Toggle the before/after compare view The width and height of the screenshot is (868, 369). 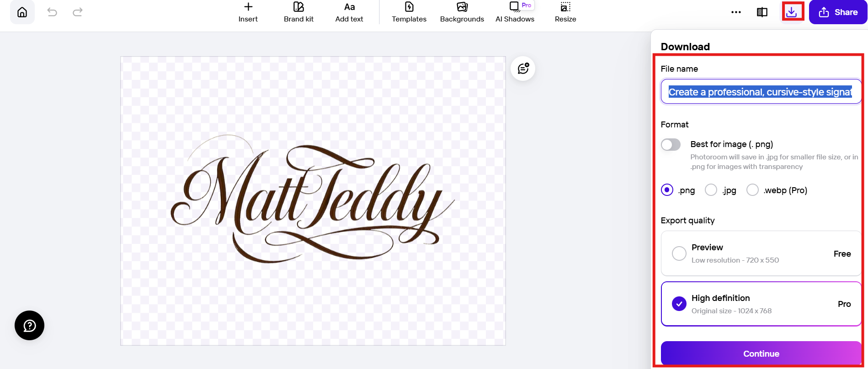pyautogui.click(x=762, y=12)
